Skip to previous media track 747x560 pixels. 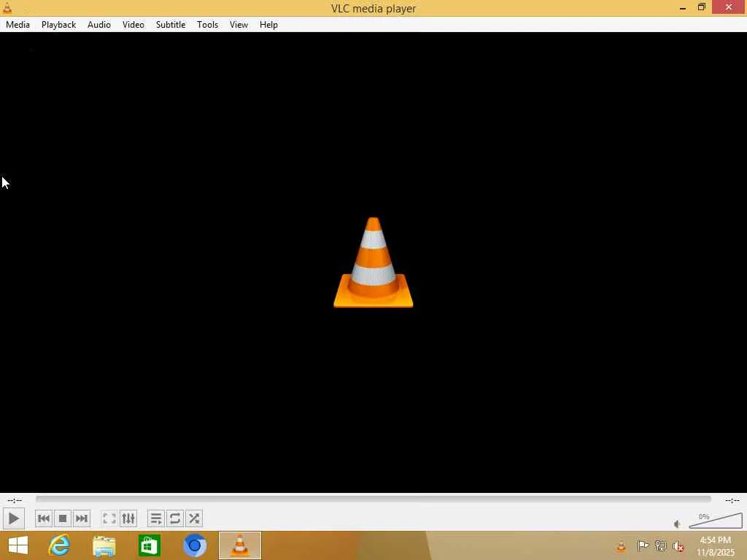[44, 518]
